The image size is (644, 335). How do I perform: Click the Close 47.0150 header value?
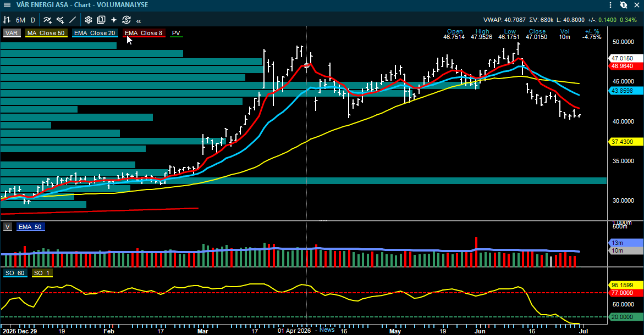point(536,37)
